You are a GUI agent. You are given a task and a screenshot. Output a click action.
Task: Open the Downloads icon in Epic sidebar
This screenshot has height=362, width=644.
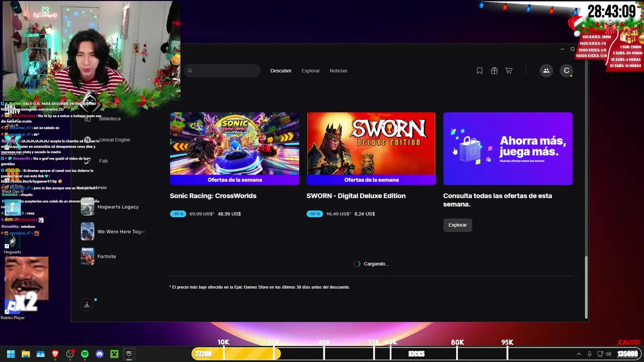(x=87, y=305)
